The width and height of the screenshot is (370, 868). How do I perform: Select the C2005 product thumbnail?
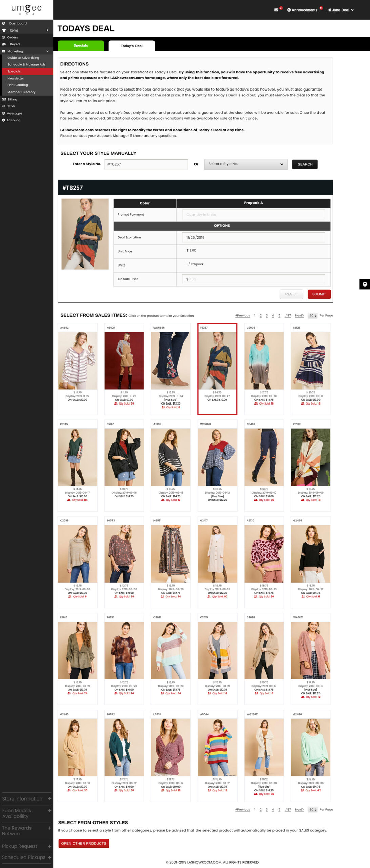[x=264, y=360]
